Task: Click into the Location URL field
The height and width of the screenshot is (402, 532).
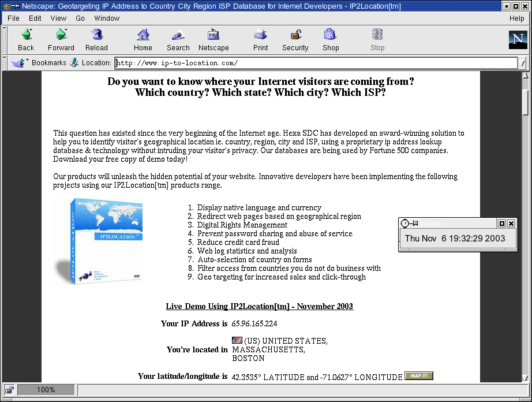Action: point(316,63)
